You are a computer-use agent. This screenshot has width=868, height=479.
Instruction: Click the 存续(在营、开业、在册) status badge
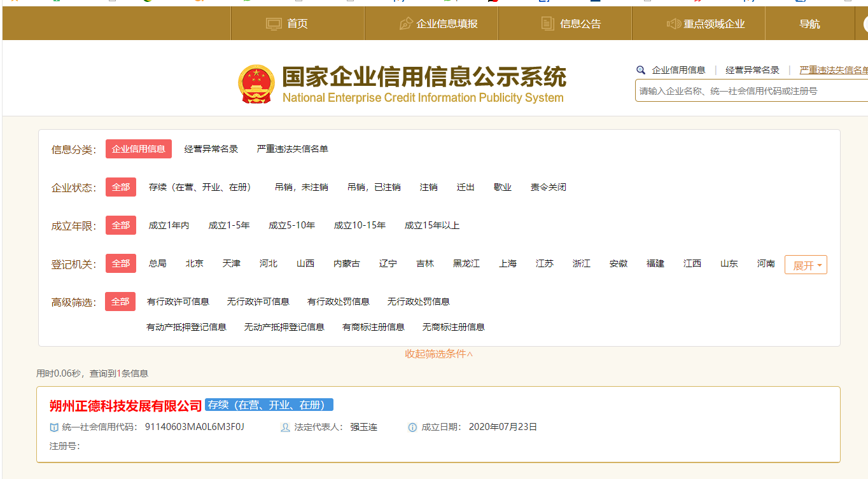(269, 405)
